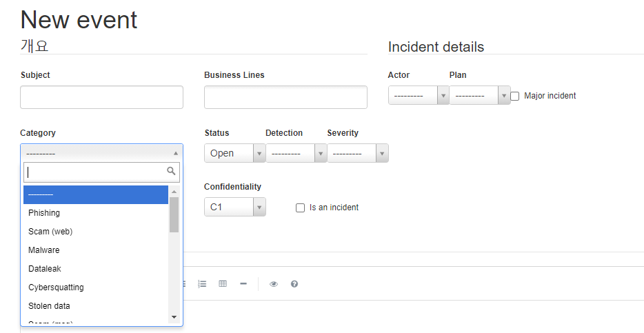Collapse the Category dropdown header
644x333 pixels.
click(x=101, y=153)
